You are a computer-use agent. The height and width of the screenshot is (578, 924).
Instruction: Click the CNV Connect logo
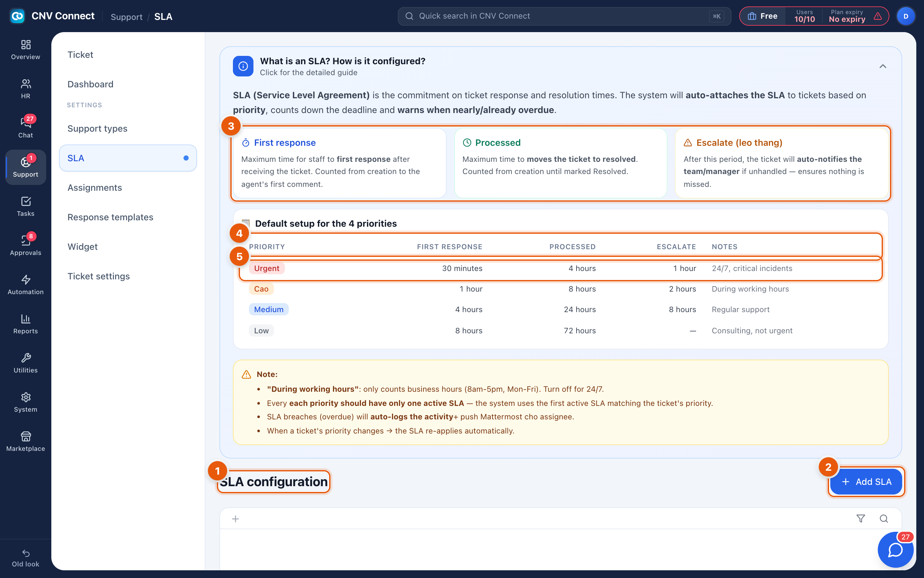pyautogui.click(x=17, y=16)
